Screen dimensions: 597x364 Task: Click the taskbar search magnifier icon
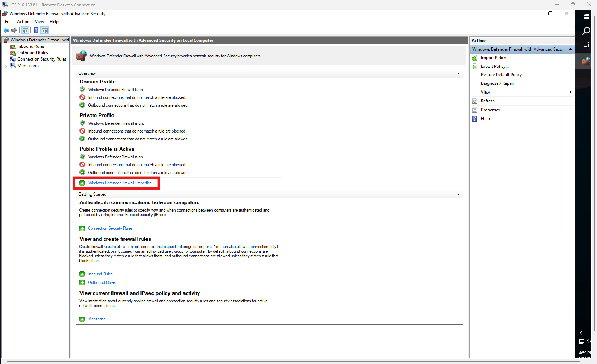[586, 31]
